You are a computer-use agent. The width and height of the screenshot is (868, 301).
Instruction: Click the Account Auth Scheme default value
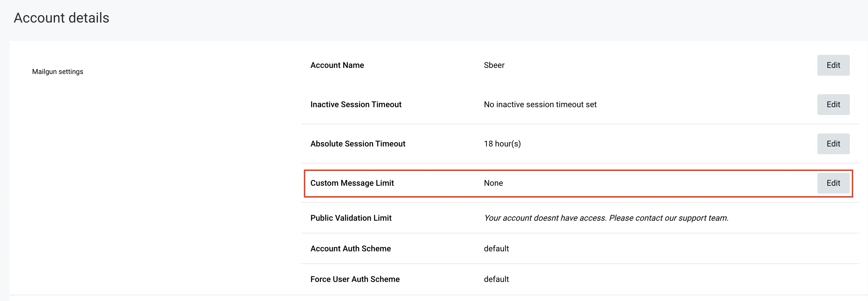click(496, 249)
